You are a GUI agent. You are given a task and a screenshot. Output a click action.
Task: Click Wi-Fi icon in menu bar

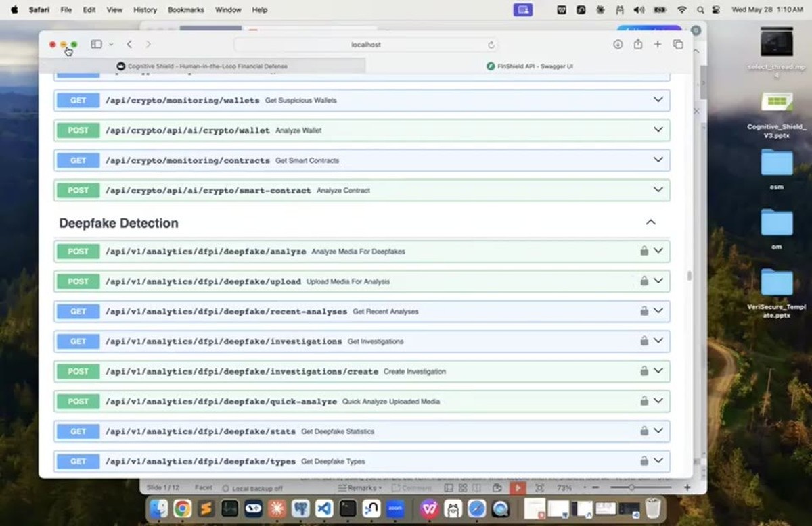(x=682, y=10)
